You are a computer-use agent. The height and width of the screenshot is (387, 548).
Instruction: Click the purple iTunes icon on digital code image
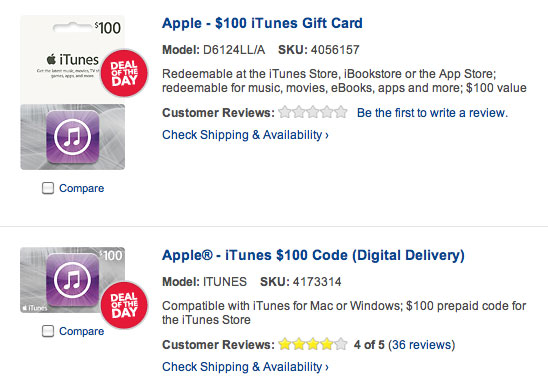pos(73,280)
